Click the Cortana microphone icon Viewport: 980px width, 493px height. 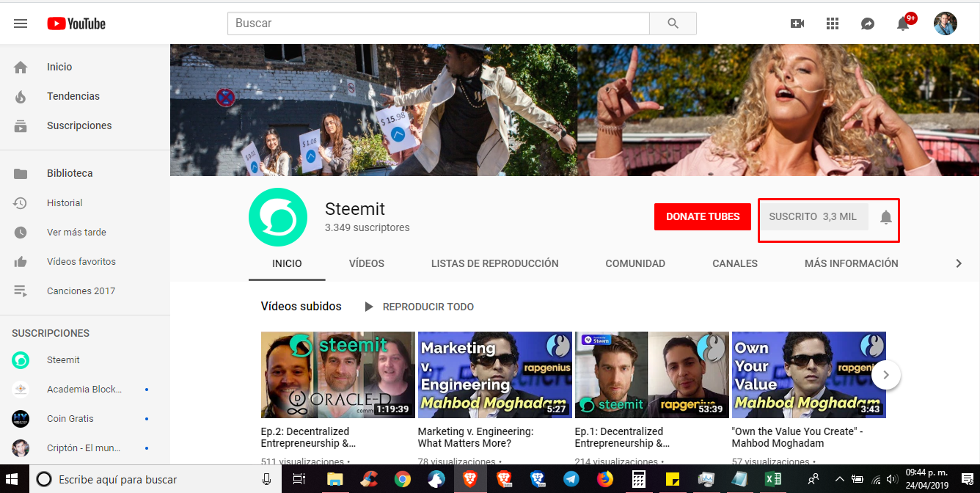[x=267, y=479]
